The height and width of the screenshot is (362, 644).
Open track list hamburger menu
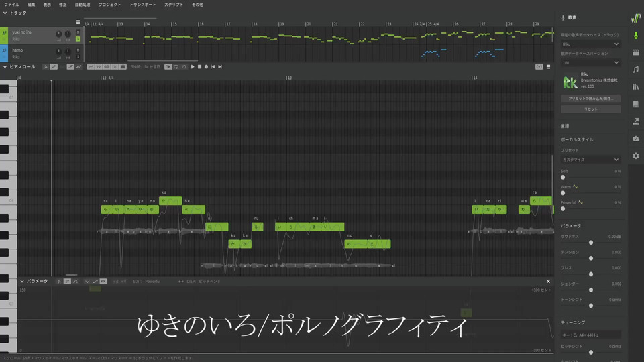tap(78, 22)
